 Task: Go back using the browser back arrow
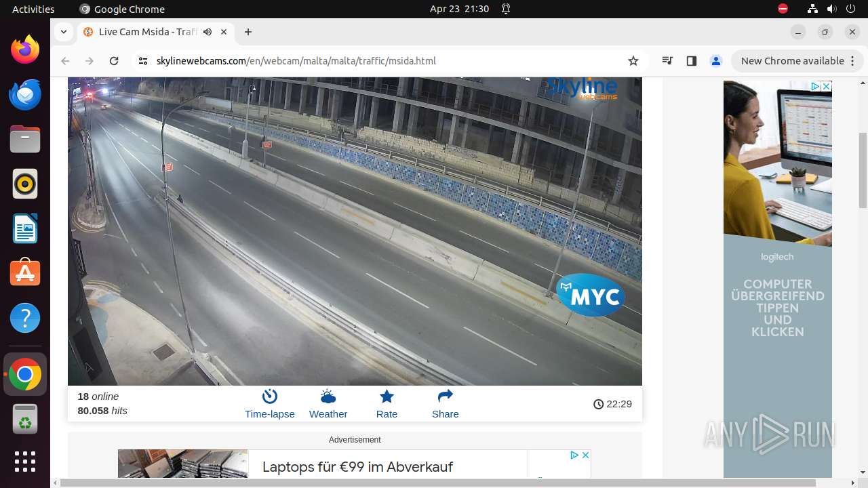65,61
